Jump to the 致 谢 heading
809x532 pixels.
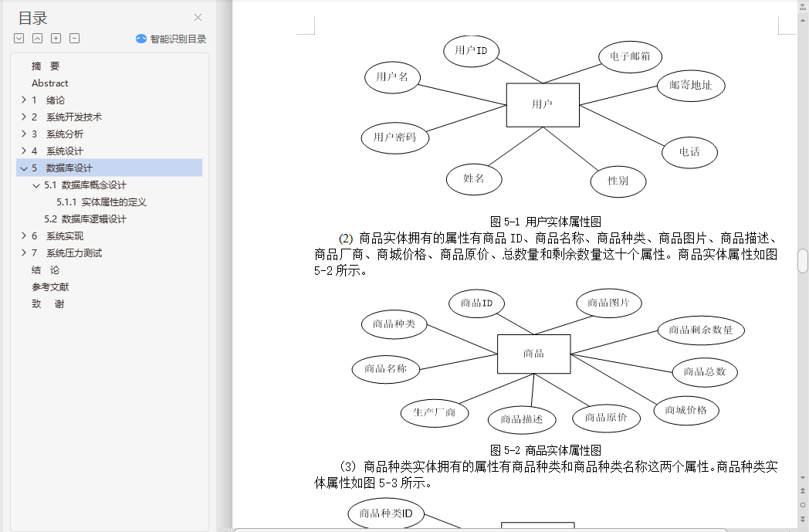[x=48, y=304]
